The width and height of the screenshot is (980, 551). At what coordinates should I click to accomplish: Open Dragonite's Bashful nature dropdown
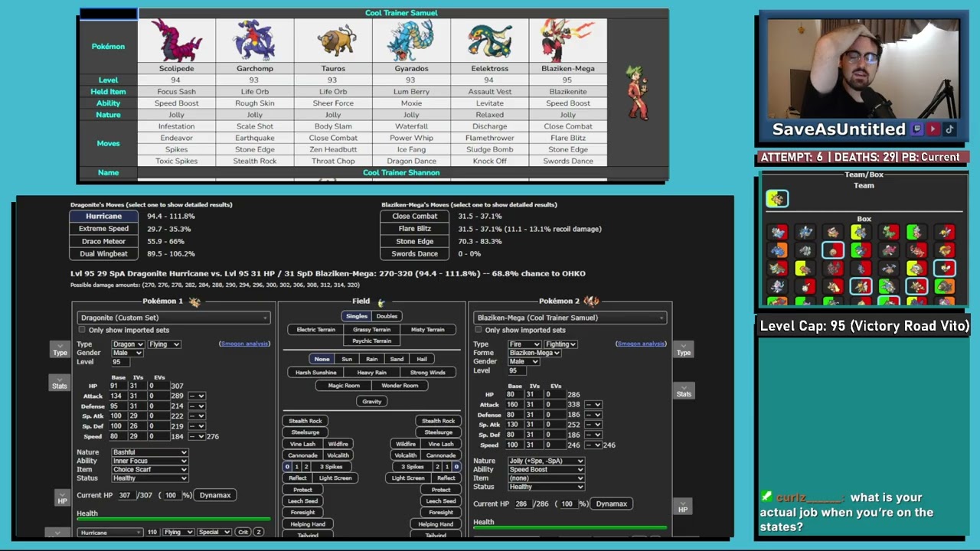[x=150, y=452]
